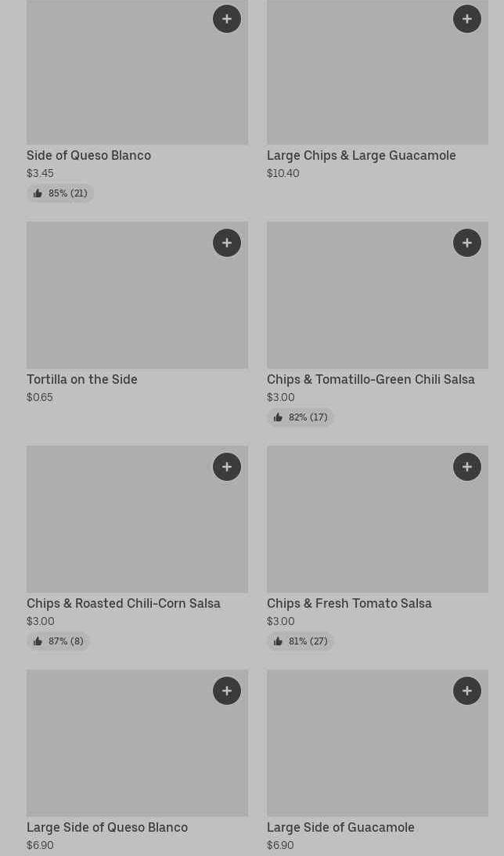Open Large Side of Queso Blanco title
The height and width of the screenshot is (856, 504).
click(107, 827)
